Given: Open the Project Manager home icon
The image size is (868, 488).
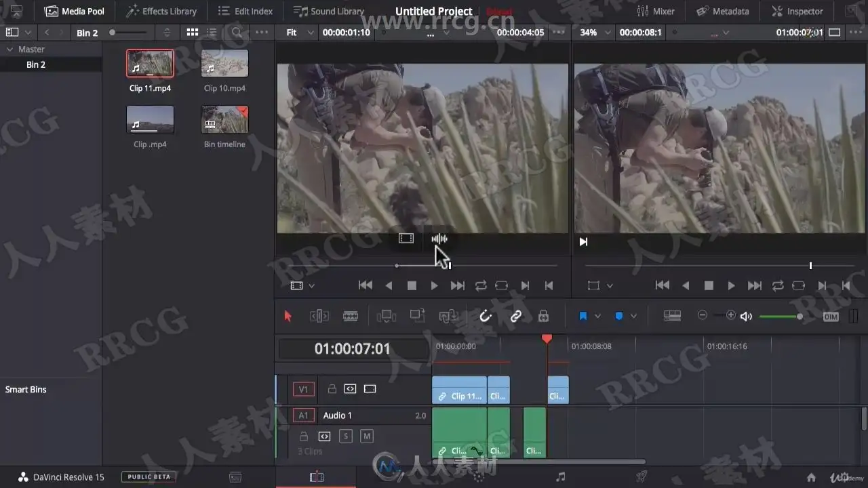Looking at the screenshot, I should click(x=811, y=477).
